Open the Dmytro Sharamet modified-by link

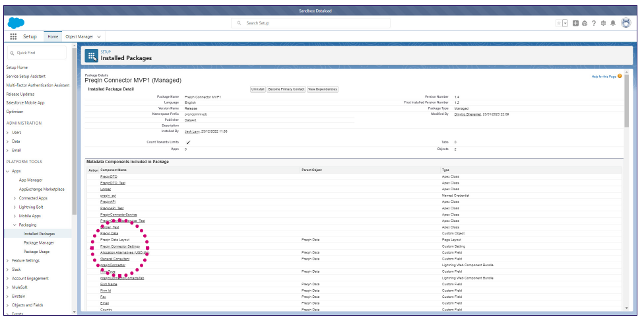pyautogui.click(x=467, y=114)
